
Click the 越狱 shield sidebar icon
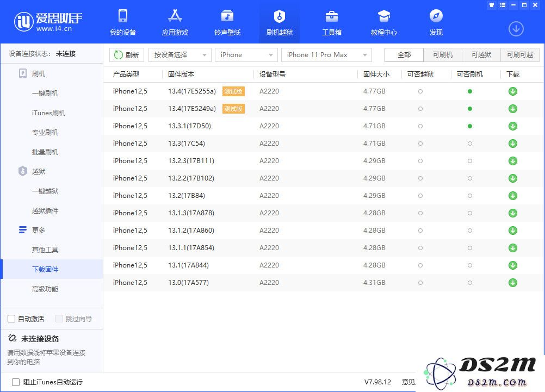[x=23, y=171]
